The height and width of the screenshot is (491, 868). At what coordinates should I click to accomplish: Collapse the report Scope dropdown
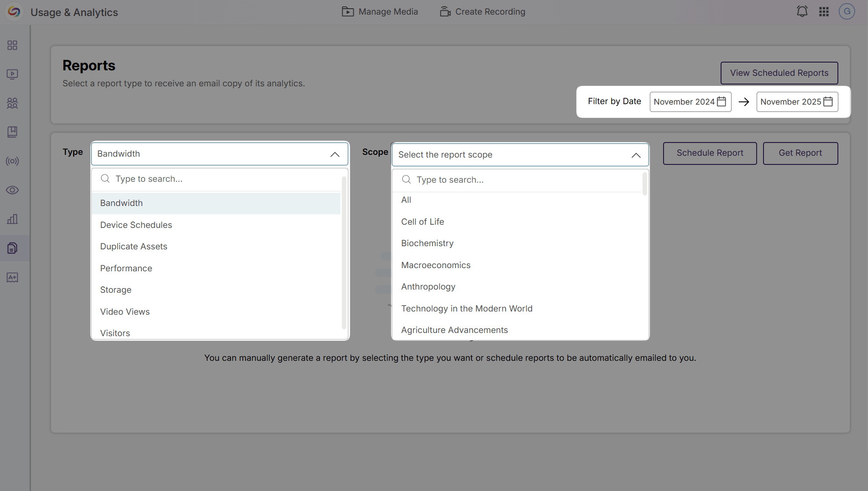[x=636, y=155]
